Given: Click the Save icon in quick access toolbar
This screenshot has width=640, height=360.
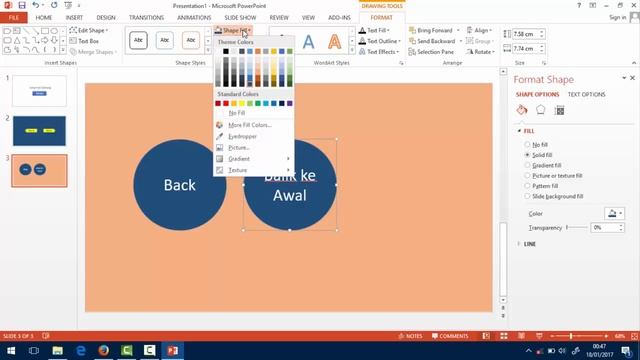Looking at the screenshot, I should (x=22, y=5).
